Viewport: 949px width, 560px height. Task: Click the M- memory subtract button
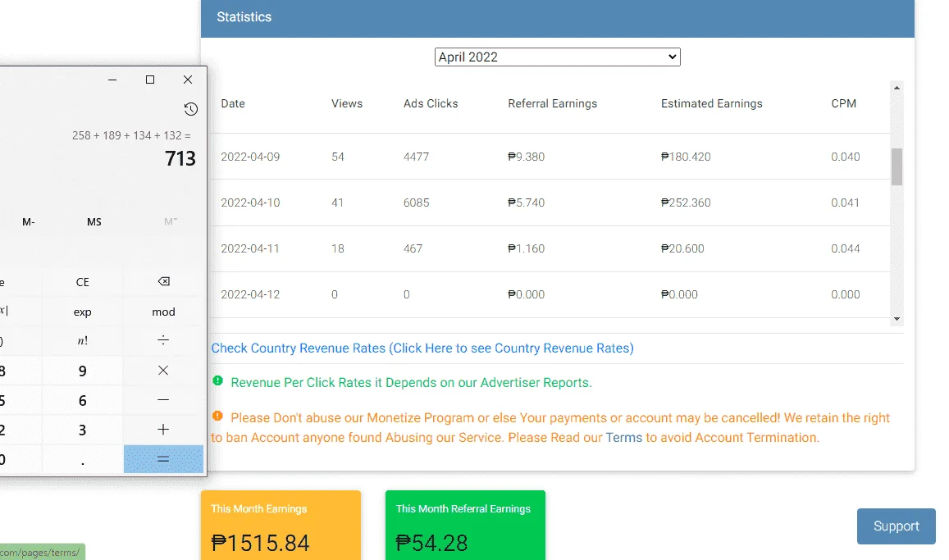29,222
